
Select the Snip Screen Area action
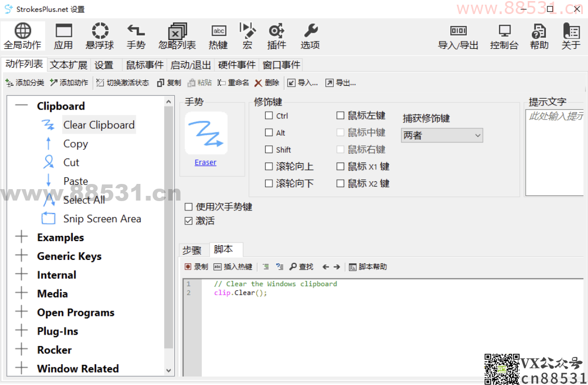tap(102, 219)
